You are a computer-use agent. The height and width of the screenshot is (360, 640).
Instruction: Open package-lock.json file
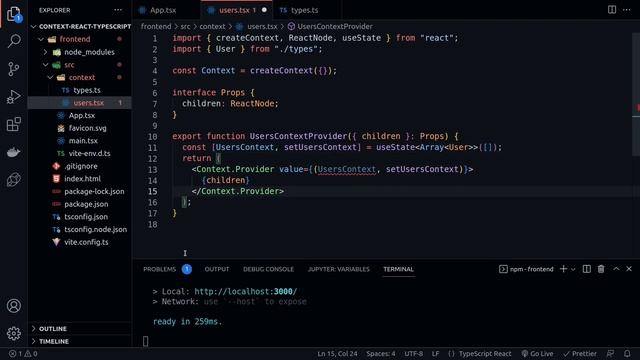(80, 191)
